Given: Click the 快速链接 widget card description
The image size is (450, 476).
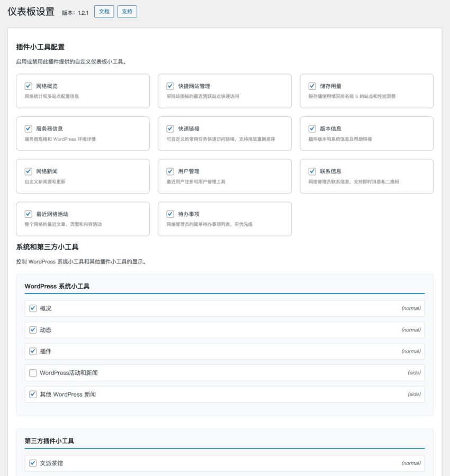Looking at the screenshot, I should pyautogui.click(x=221, y=139).
